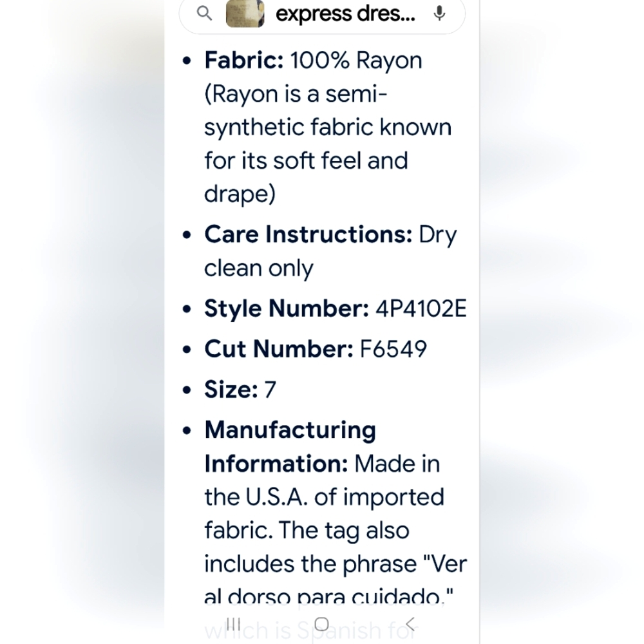Click the phrase "al dorso para cuidado."

(x=328, y=597)
